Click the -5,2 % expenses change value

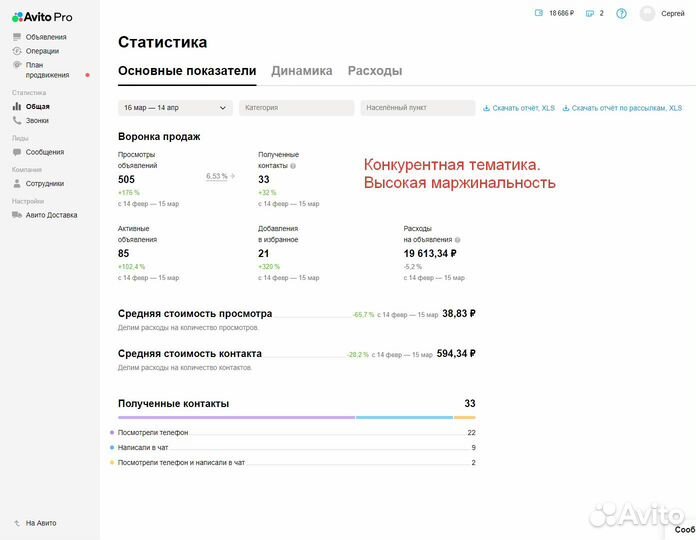412,267
